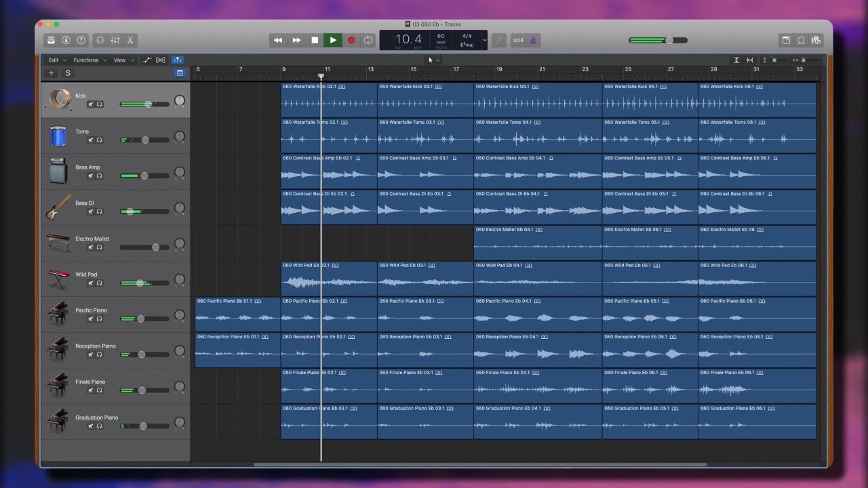Select the Wild Pad keyboard icon

pyautogui.click(x=58, y=279)
